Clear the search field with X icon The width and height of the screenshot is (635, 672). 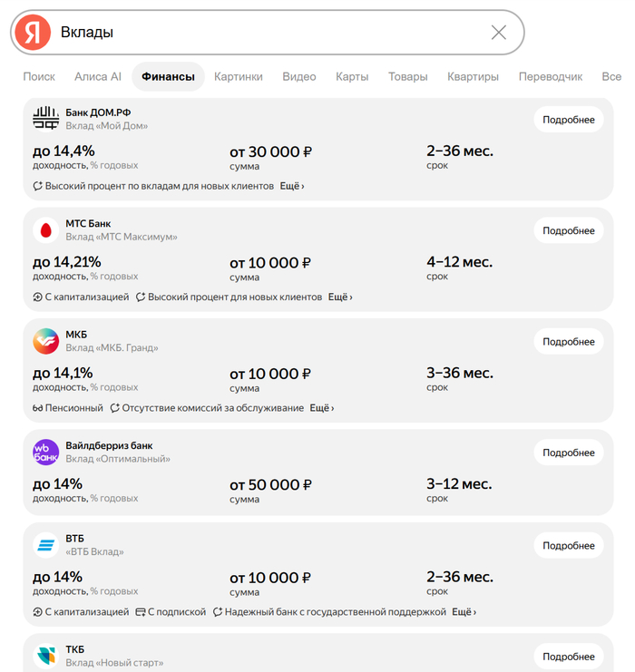[x=498, y=33]
